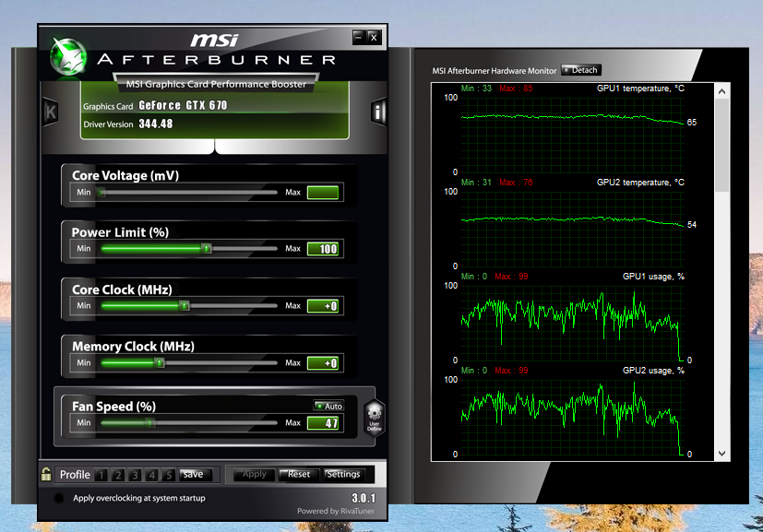The width and height of the screenshot is (763, 532).
Task: Click the GPU1 temperature graph
Action: tap(573, 135)
